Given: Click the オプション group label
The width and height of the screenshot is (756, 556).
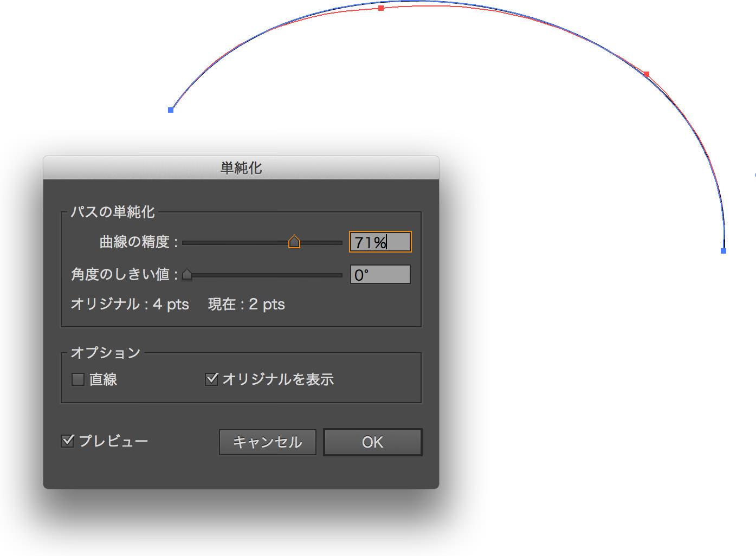Looking at the screenshot, I should 106,353.
